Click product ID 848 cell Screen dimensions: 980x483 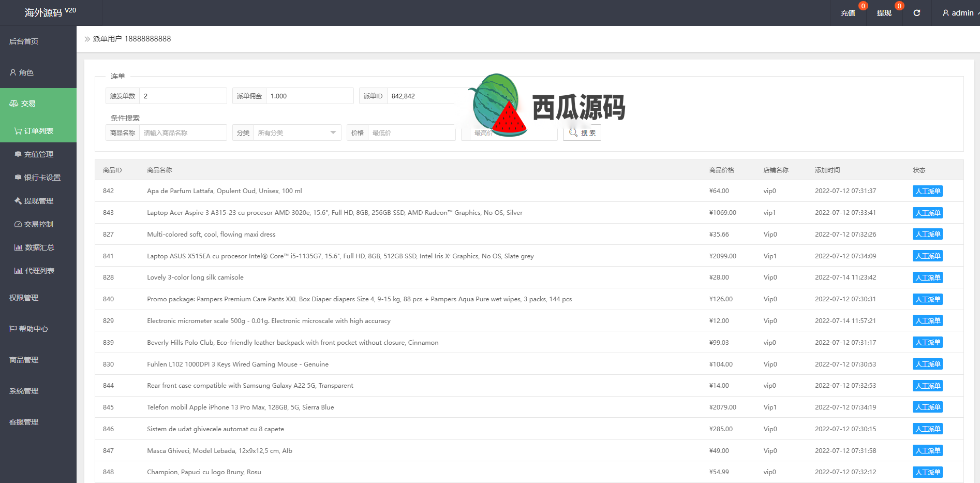pos(108,472)
